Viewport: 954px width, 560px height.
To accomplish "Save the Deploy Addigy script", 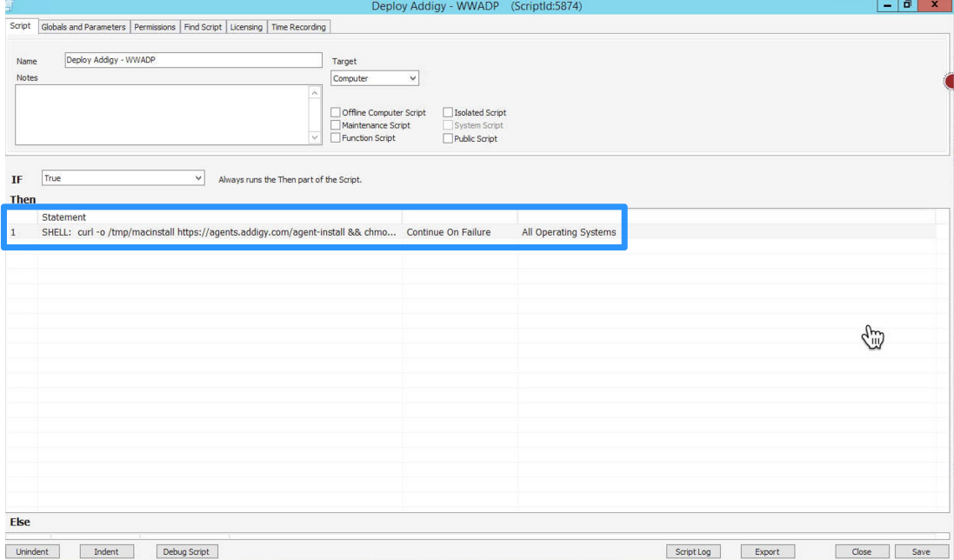I will pyautogui.click(x=920, y=550).
